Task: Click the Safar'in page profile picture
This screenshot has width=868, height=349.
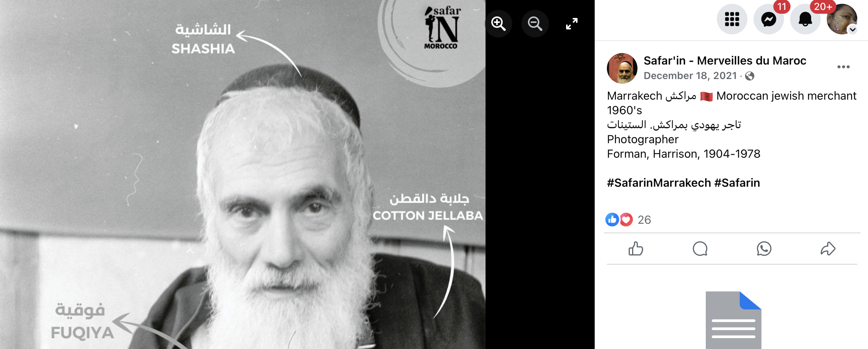Action: click(x=622, y=68)
